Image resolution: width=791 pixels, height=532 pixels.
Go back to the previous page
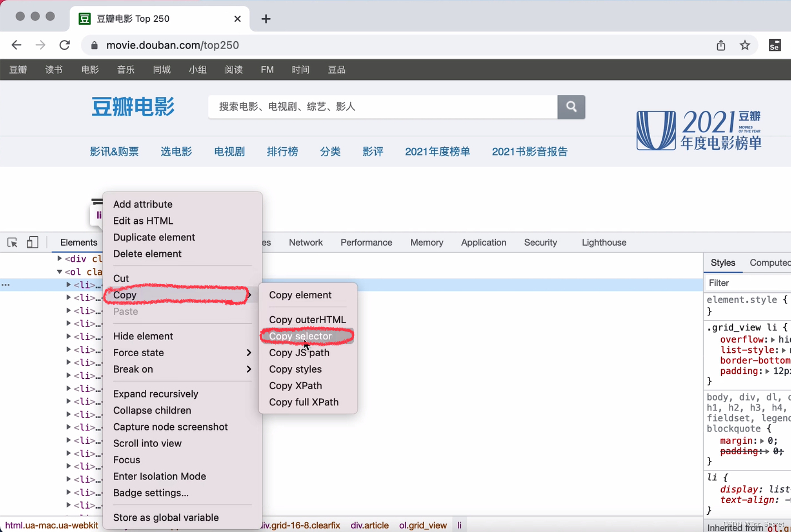click(x=16, y=45)
